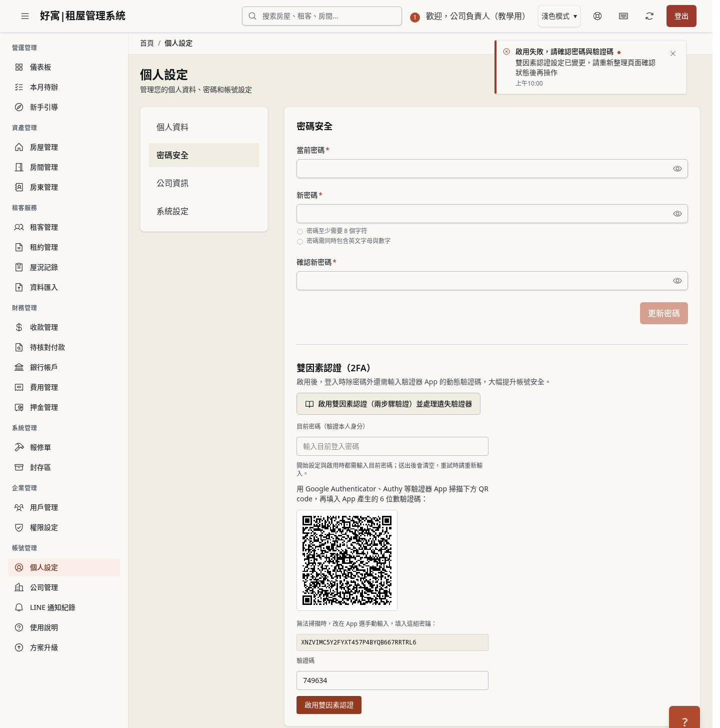Open the notification badge showing 1
The width and height of the screenshot is (720, 728).
tap(414, 17)
